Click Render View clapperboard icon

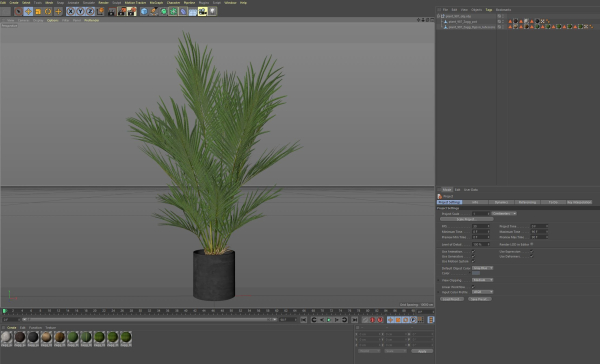point(111,11)
